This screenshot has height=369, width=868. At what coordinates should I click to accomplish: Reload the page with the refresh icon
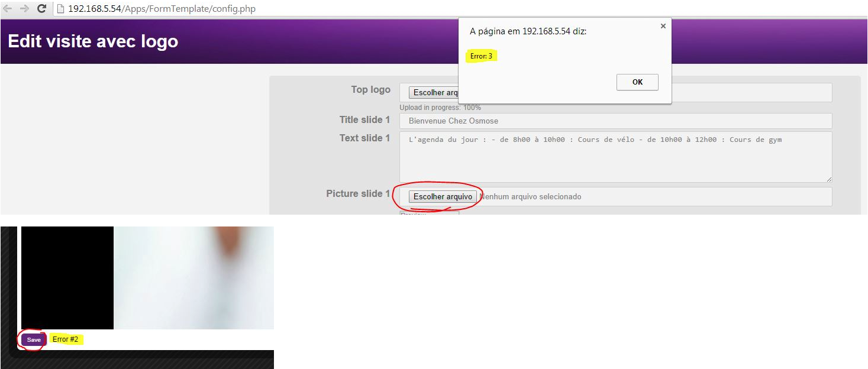click(x=41, y=9)
